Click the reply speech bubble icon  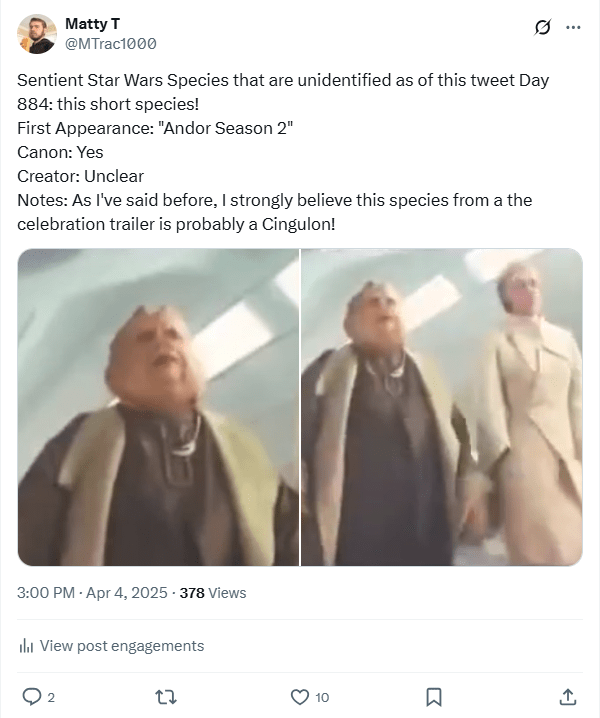(x=31, y=696)
